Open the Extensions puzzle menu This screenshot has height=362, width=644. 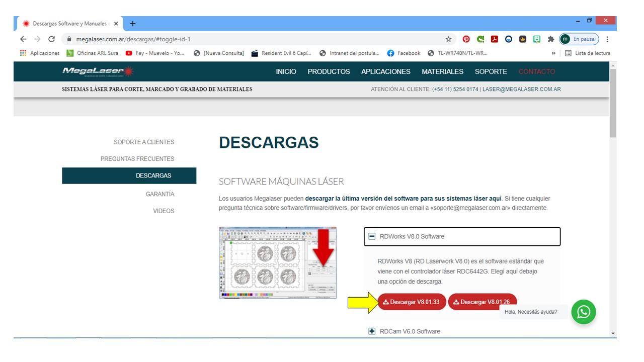(551, 39)
